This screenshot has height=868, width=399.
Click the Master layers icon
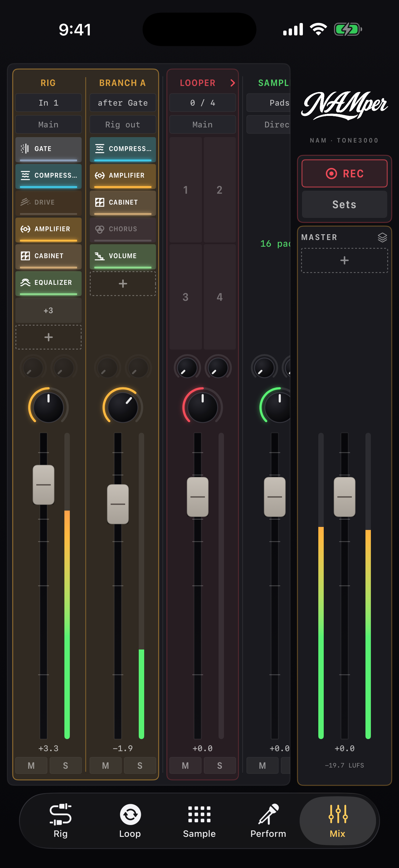tap(382, 238)
